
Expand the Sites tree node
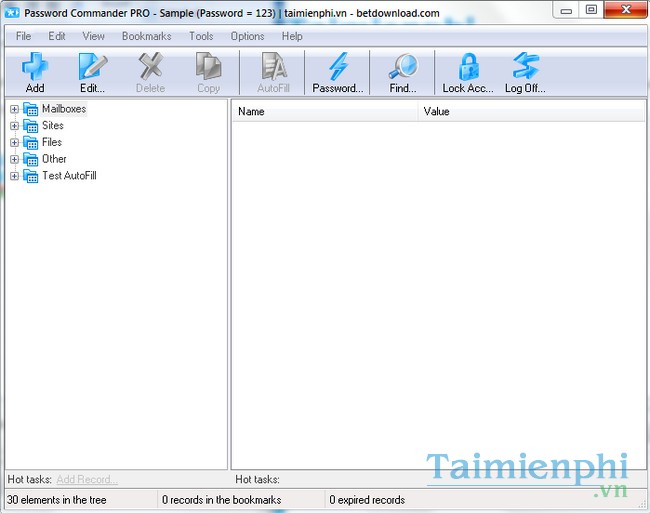(x=15, y=126)
